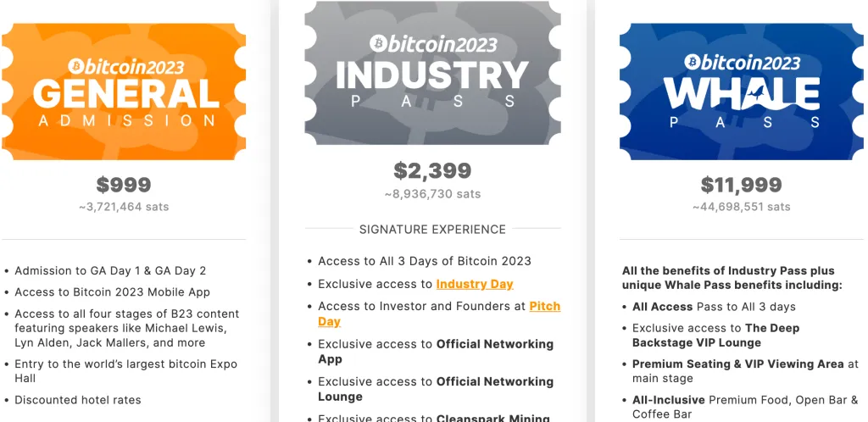
Task: Click the blue Whale Pass ticket image
Action: (x=741, y=92)
